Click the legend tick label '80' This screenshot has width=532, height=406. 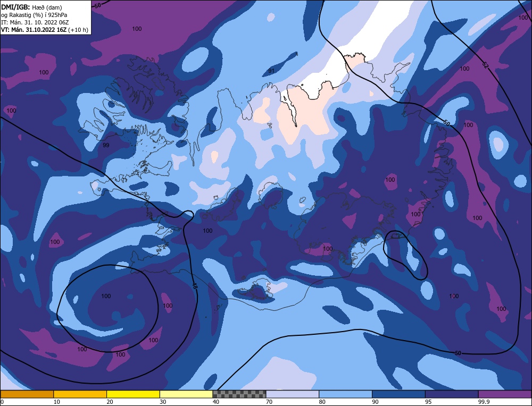tap(322, 402)
